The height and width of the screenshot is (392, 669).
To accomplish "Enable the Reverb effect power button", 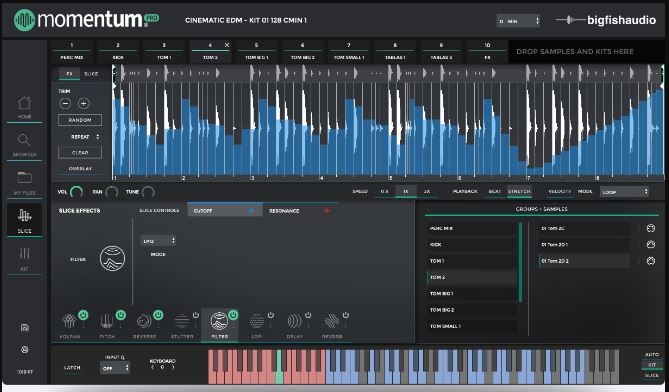I will pos(346,315).
